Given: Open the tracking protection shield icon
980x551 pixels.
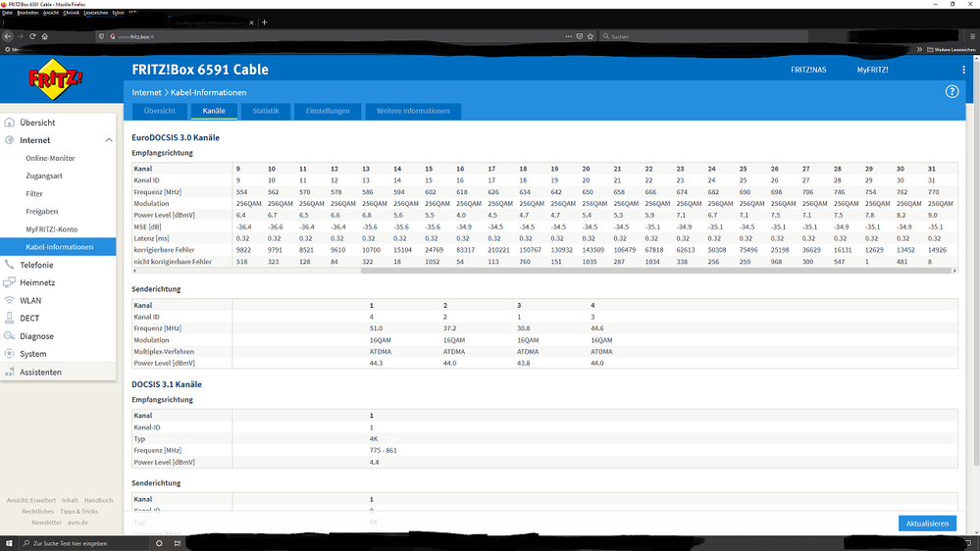Looking at the screenshot, I should [101, 36].
